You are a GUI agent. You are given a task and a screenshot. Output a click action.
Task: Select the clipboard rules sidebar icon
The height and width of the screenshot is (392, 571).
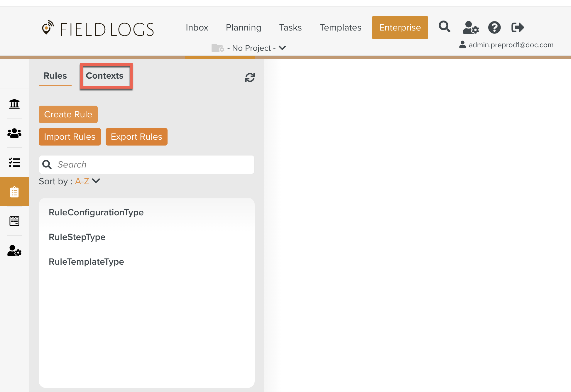pyautogui.click(x=14, y=192)
